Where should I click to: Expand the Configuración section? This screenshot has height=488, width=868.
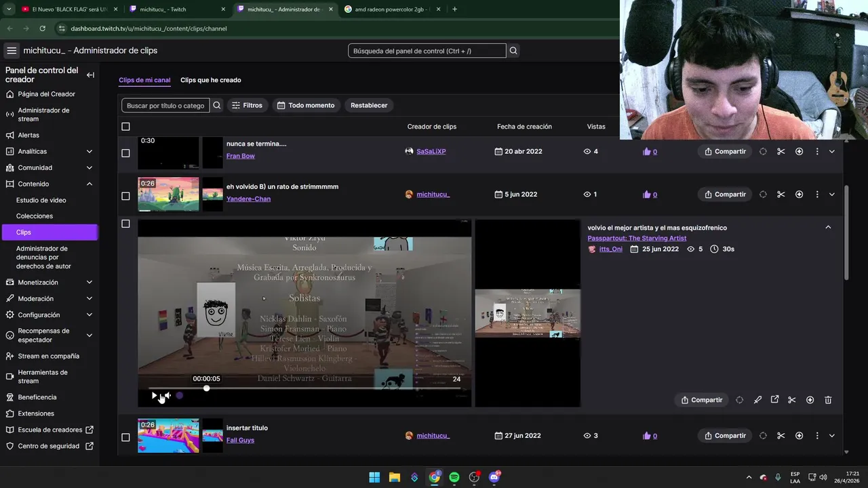coord(89,314)
